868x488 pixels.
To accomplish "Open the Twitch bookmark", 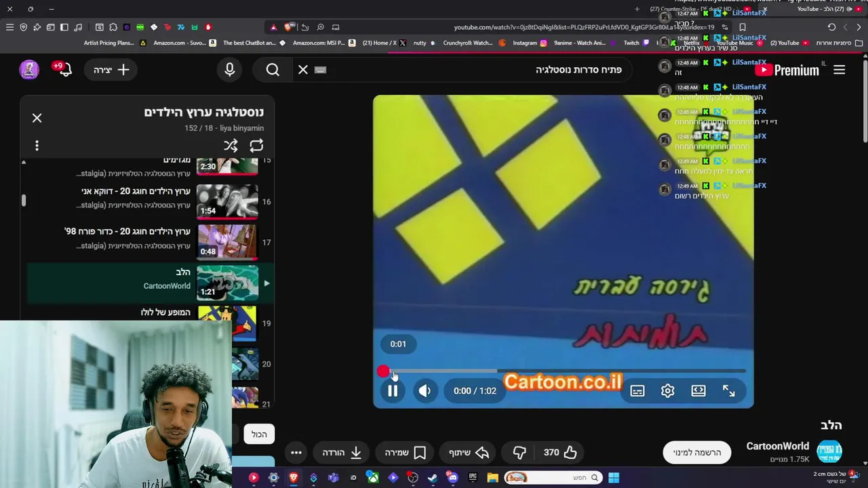I will click(637, 43).
